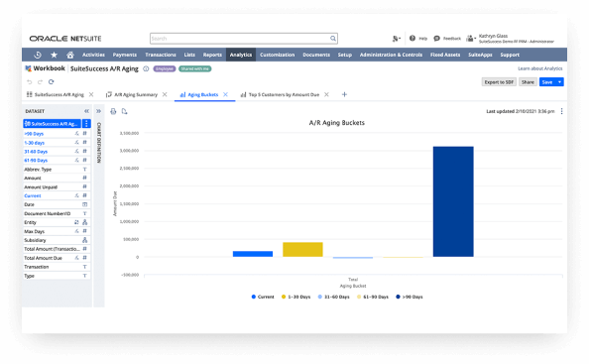The image size is (589, 364).
Task: Open the Activities menu
Action: coord(93,55)
